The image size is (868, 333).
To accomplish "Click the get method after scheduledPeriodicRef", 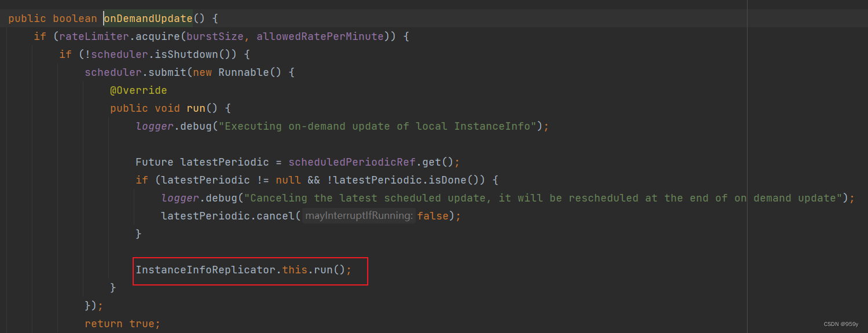I will [x=431, y=162].
